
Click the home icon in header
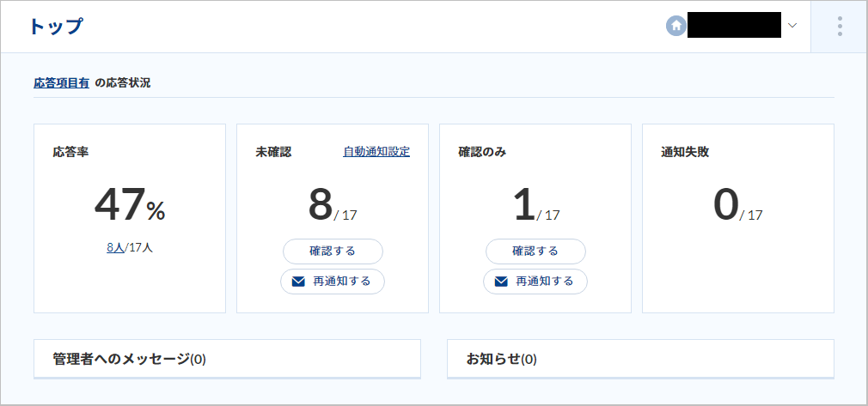click(x=675, y=26)
